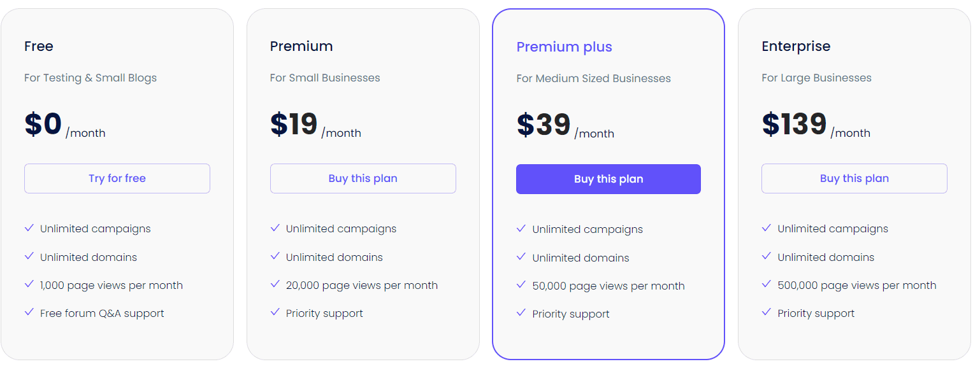Click the Premium plus plan title
980x378 pixels.
[564, 46]
